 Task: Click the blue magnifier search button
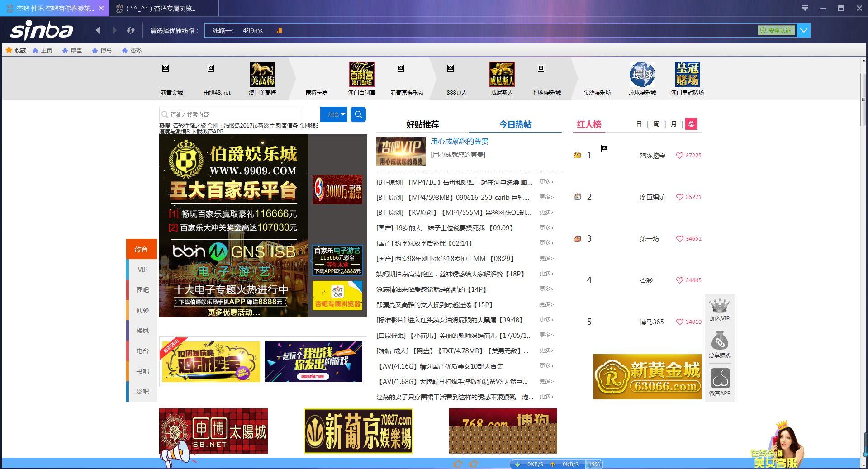coord(358,114)
